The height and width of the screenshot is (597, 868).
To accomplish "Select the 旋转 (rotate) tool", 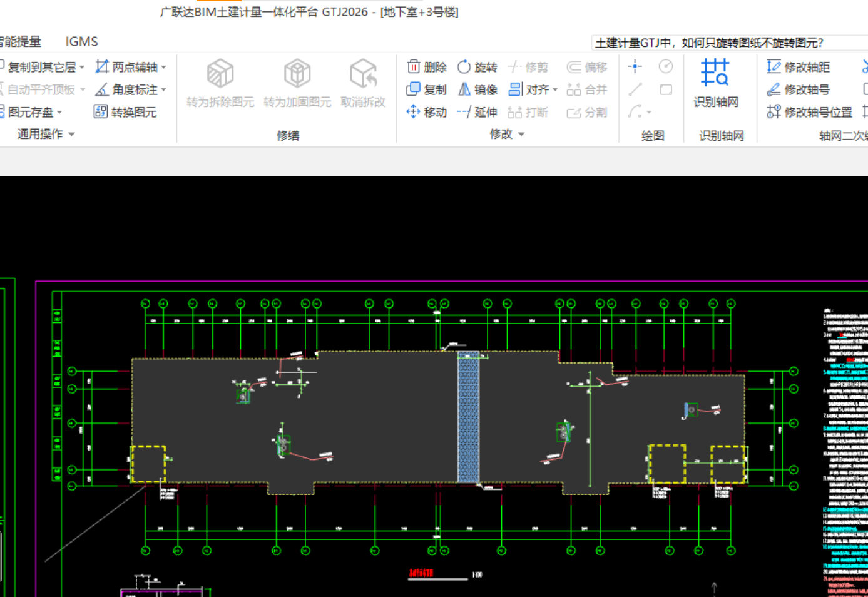I will click(477, 67).
